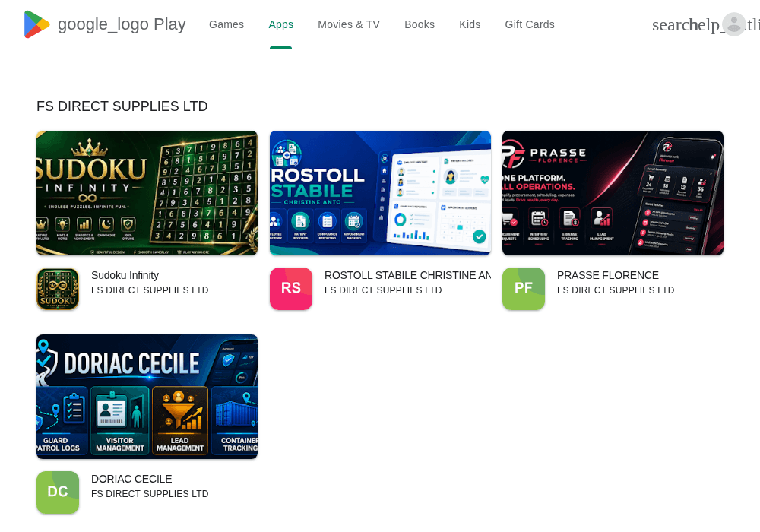
Task: Open the Prasse Florence banner image
Action: pyautogui.click(x=613, y=193)
